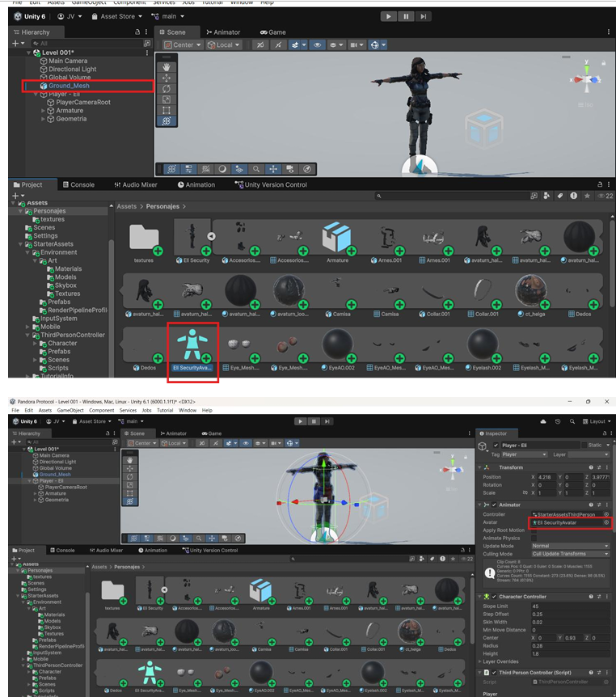
Task: Open Audio Mixer tab in upper window
Action: [x=136, y=184]
